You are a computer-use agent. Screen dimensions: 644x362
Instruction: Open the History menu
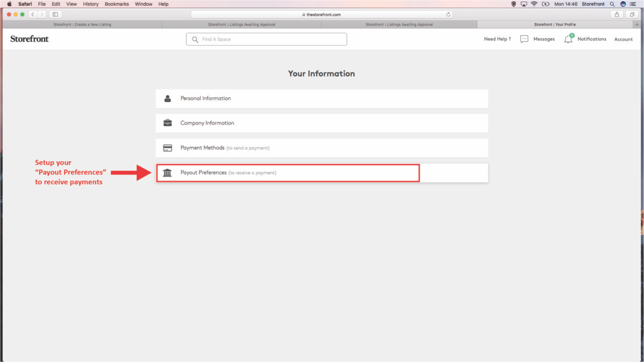click(91, 4)
